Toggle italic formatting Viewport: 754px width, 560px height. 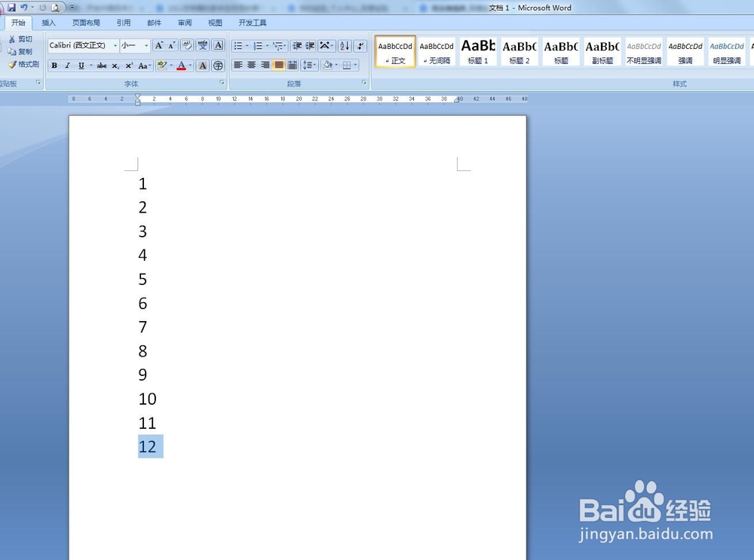67,66
